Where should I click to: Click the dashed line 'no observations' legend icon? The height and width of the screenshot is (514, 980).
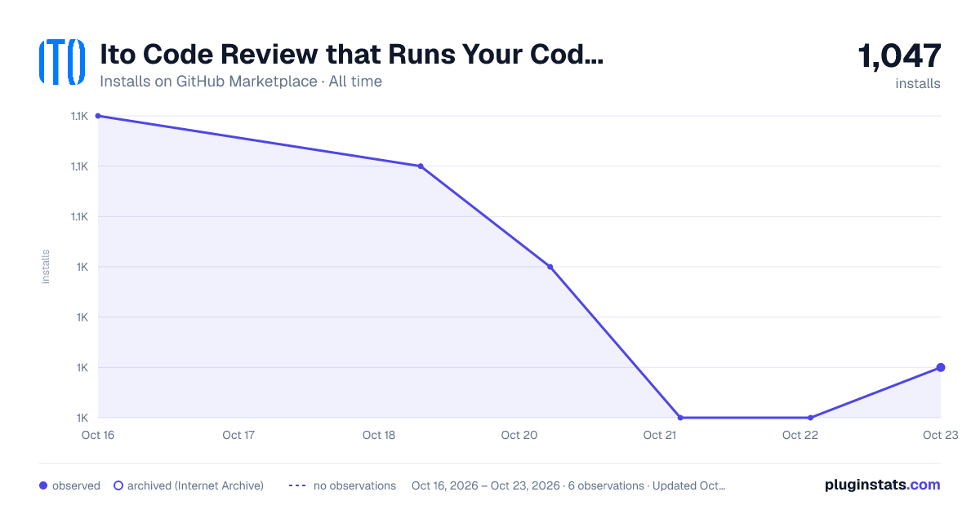297,485
